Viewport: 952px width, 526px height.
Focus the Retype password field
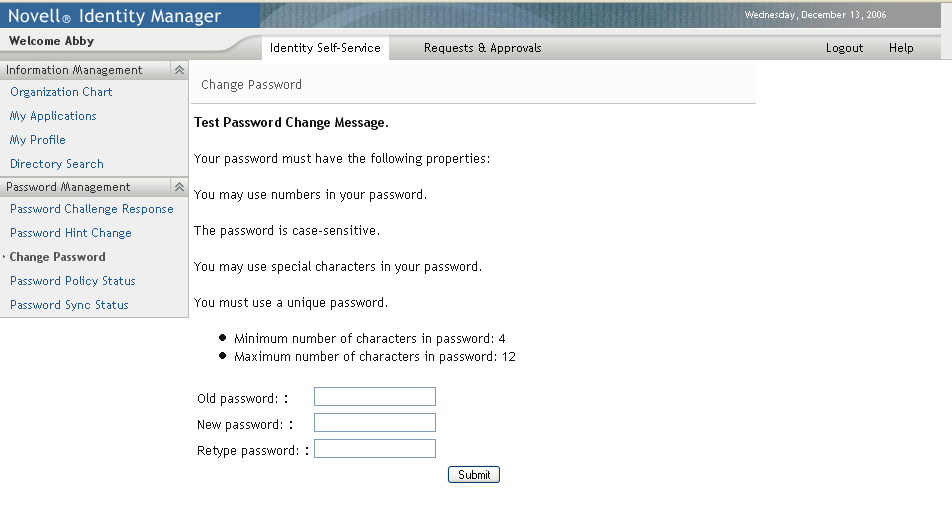click(x=375, y=449)
